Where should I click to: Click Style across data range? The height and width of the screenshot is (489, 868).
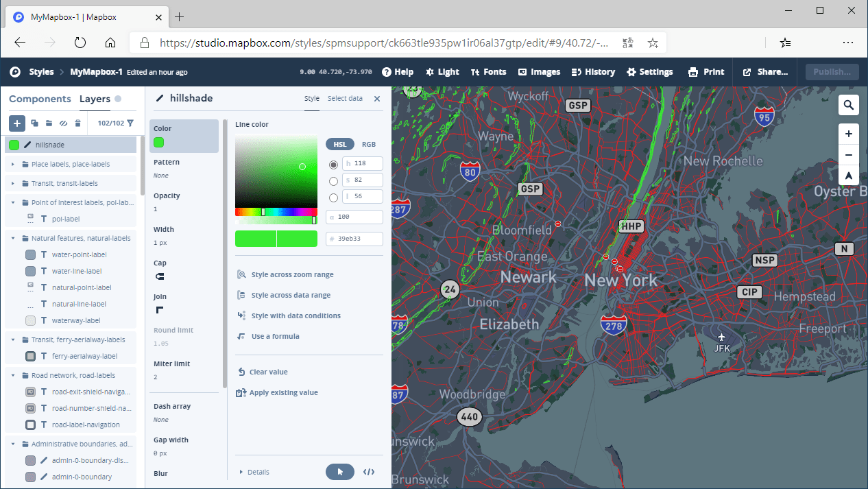coord(284,295)
